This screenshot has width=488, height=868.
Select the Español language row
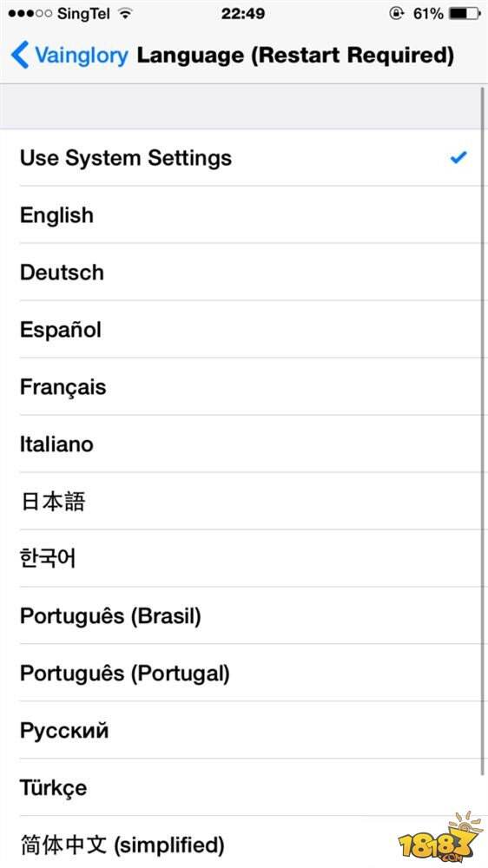pyautogui.click(x=244, y=329)
